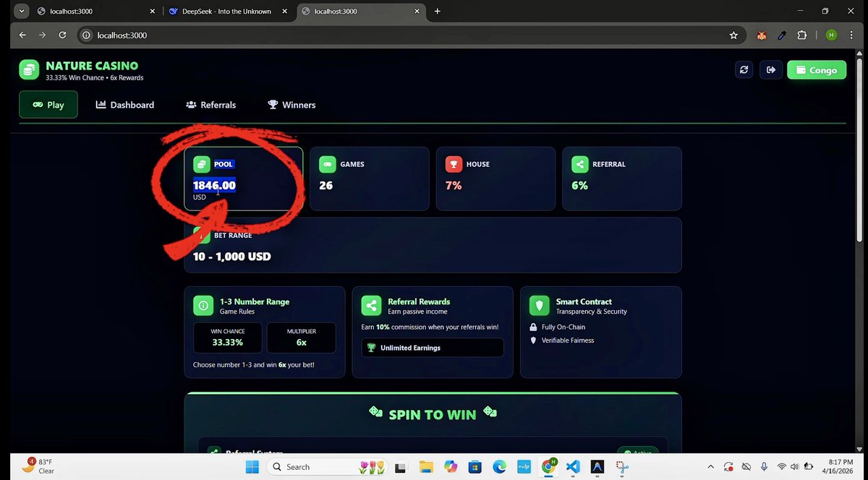Viewport: 868px width, 480px height.
Task: Click the Referral 6% value
Action: click(579, 186)
